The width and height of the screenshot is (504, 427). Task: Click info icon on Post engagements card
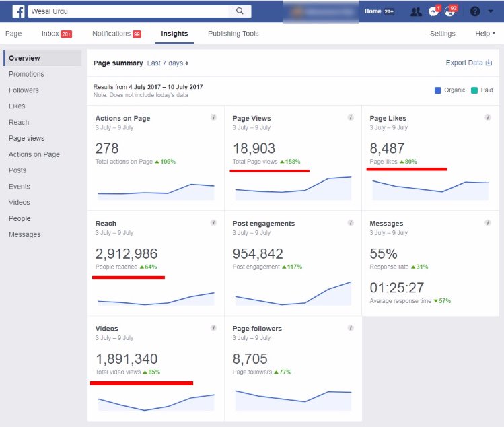(x=351, y=223)
